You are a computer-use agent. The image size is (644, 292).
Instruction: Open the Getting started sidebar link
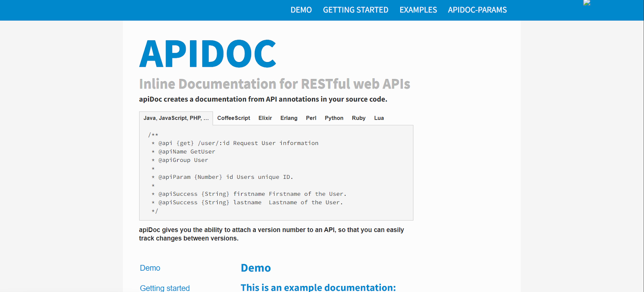coord(165,288)
